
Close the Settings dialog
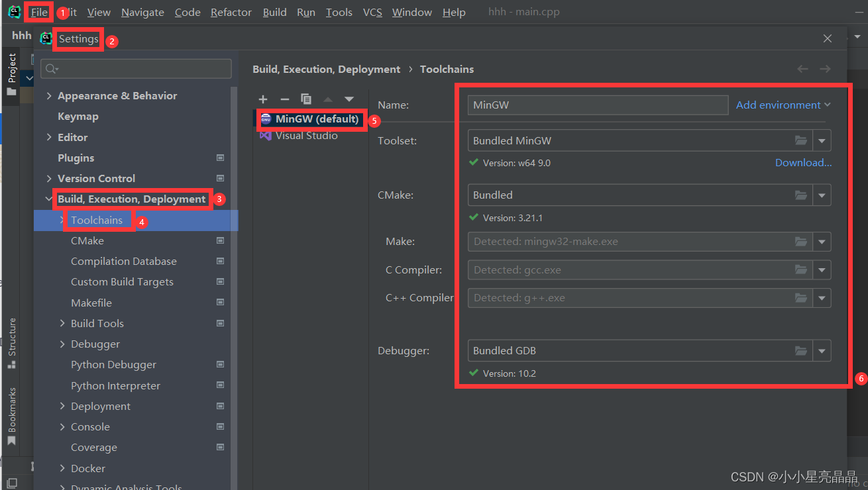828,38
